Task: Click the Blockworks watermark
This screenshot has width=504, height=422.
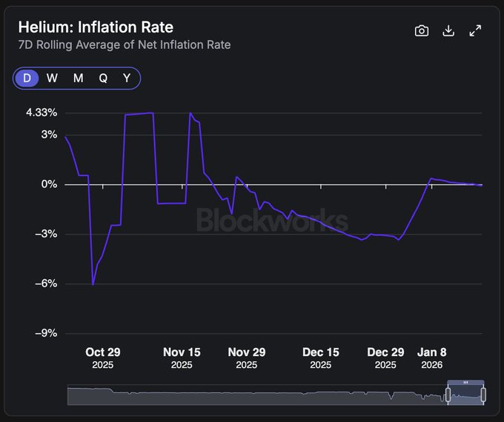Action: pos(272,221)
